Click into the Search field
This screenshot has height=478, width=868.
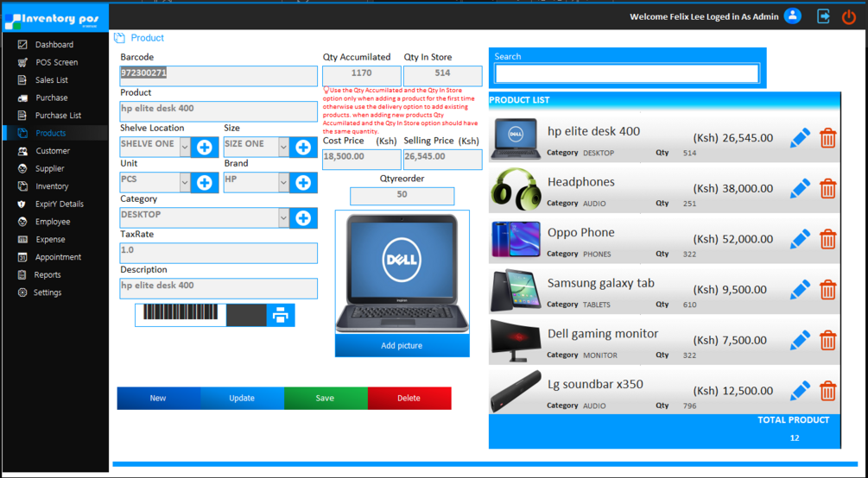[x=627, y=73]
